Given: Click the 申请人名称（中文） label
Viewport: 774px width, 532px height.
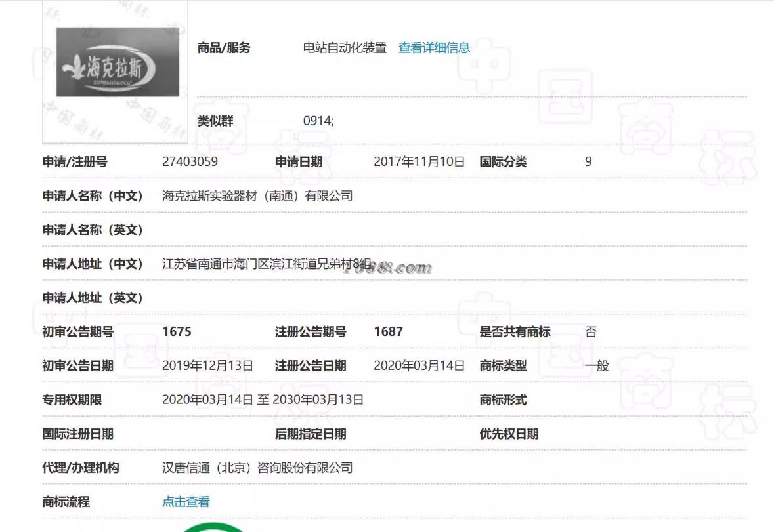Looking at the screenshot, I should (x=93, y=196).
